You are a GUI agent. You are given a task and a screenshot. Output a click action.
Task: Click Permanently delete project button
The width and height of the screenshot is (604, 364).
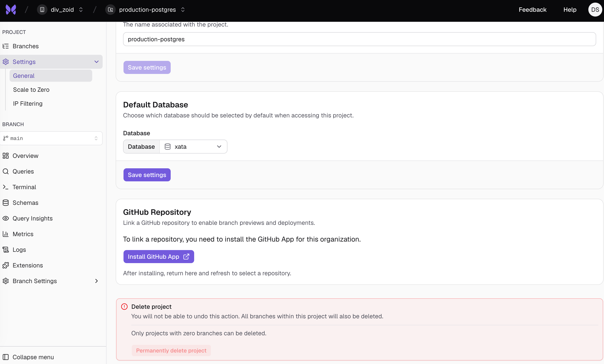[171, 351]
